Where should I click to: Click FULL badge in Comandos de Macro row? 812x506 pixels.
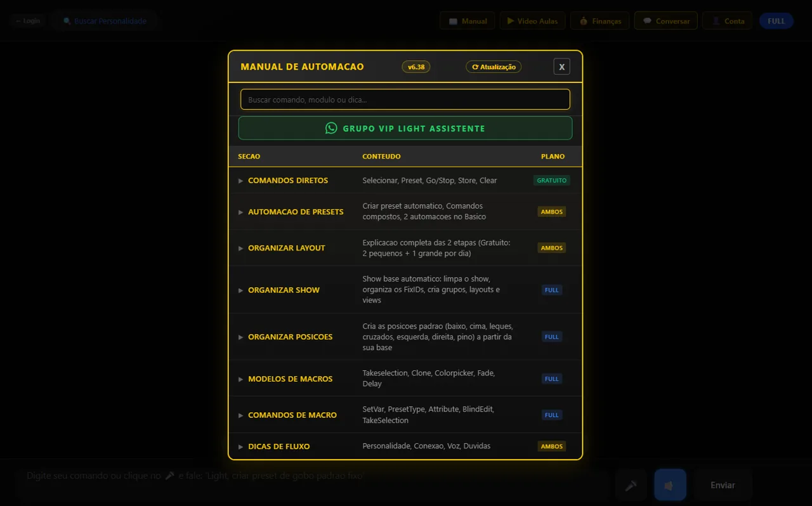[x=552, y=415]
